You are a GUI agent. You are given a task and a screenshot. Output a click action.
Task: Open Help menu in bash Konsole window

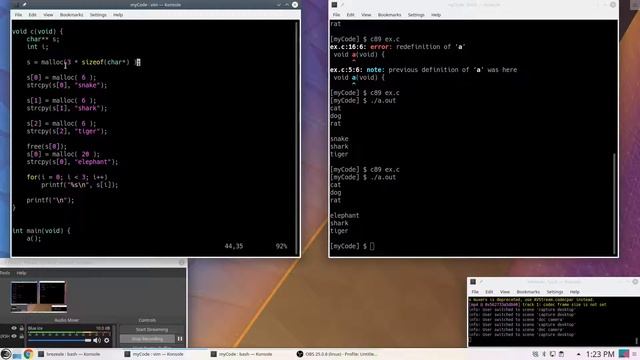(x=436, y=15)
